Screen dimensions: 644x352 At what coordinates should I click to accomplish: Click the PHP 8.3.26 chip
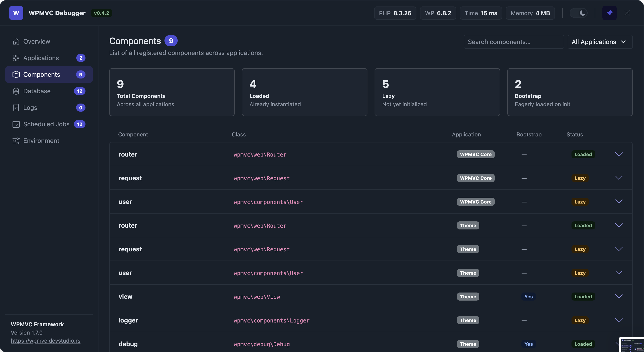point(395,13)
